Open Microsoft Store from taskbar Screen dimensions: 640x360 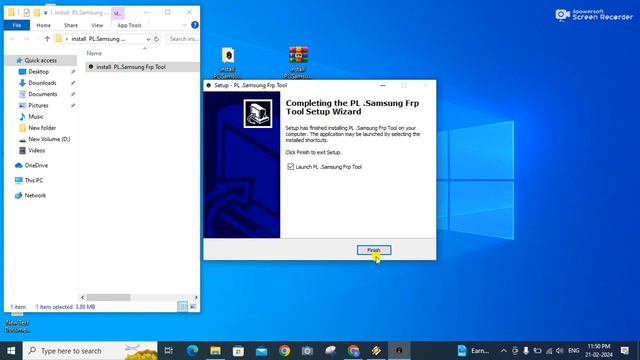coord(238,351)
